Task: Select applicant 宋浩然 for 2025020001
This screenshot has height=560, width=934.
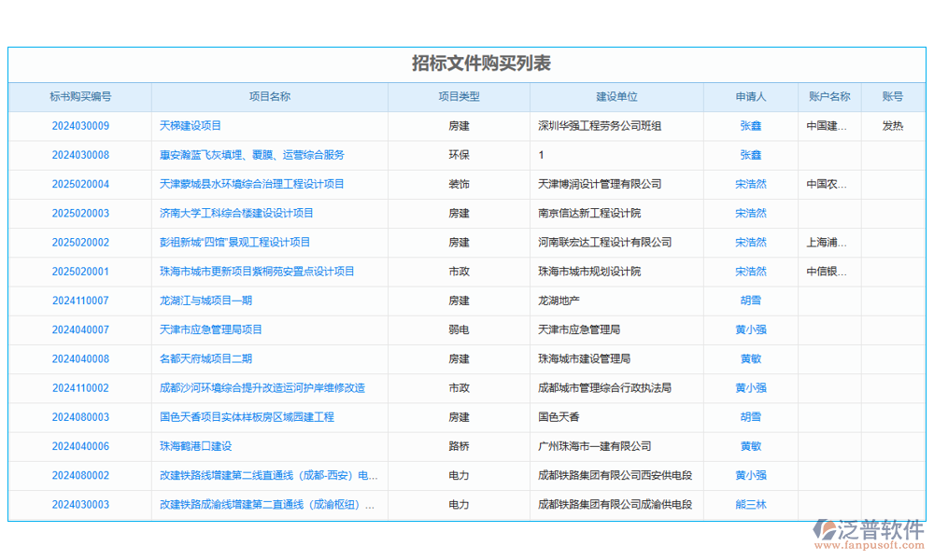Action: coord(751,272)
